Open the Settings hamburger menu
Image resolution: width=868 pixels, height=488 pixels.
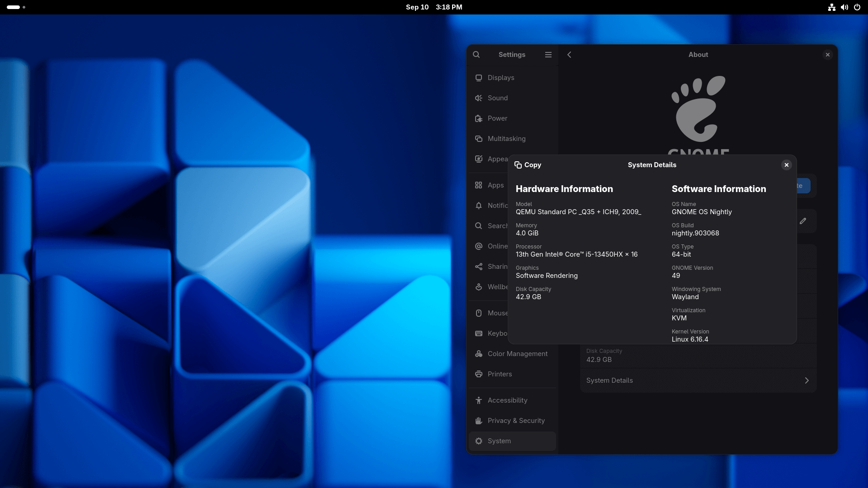click(x=548, y=54)
